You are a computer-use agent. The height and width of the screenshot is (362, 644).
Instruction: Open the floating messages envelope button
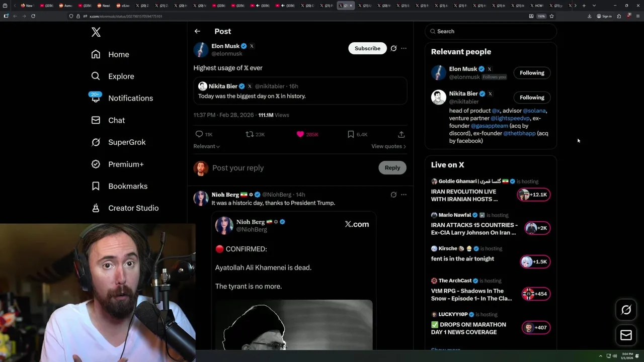626,335
